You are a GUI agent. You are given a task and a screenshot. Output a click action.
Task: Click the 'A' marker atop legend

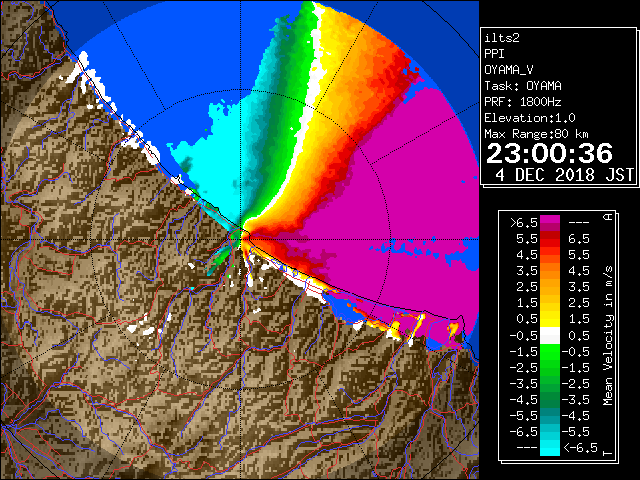click(x=609, y=216)
